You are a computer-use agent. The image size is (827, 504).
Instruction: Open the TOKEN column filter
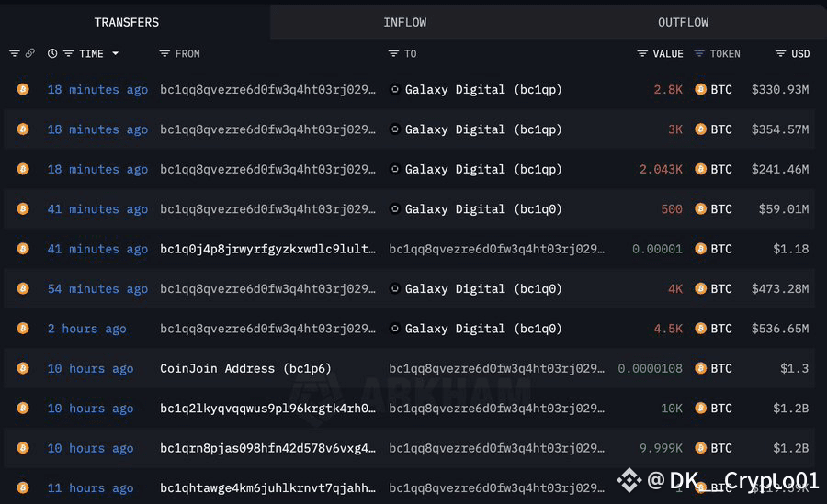(x=699, y=53)
